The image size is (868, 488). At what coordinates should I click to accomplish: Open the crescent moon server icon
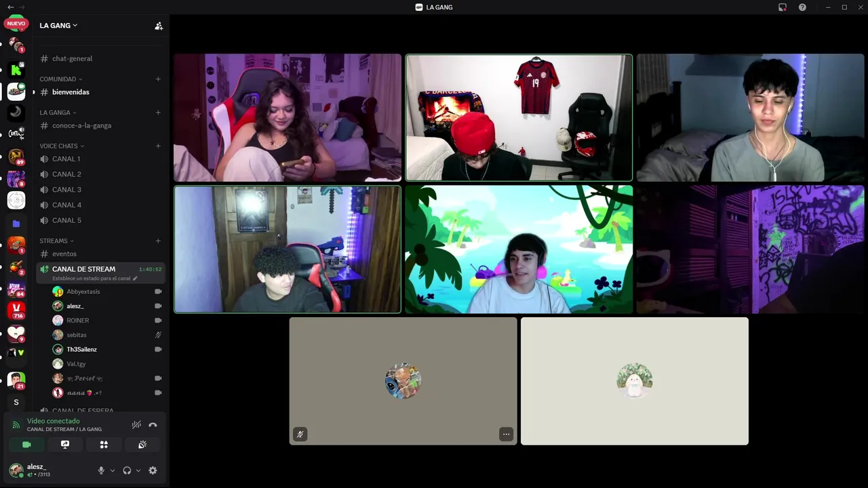pyautogui.click(x=16, y=113)
